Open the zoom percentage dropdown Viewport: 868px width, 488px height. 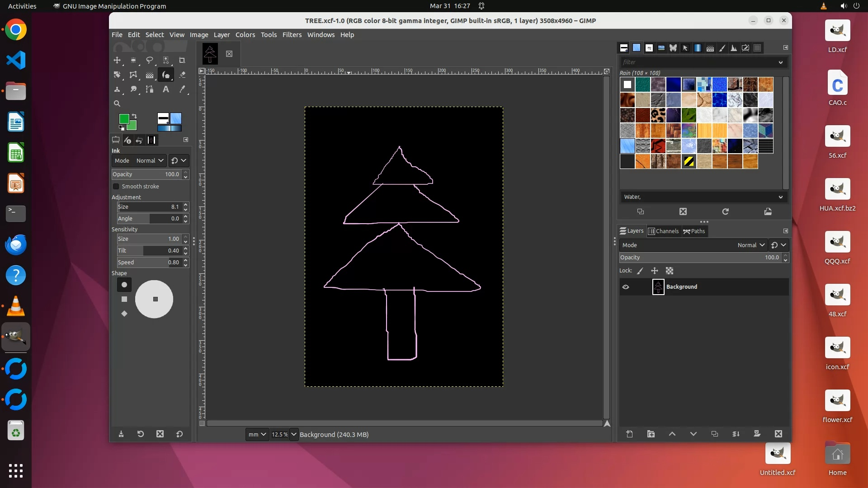[x=294, y=434]
